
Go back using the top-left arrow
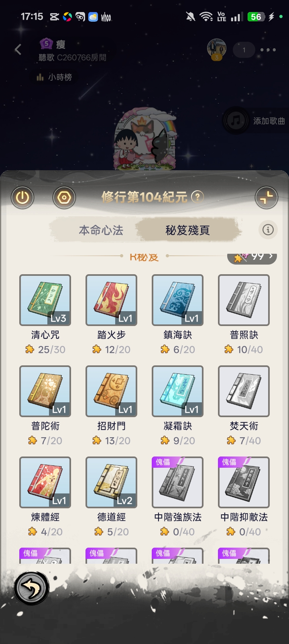pos(18,49)
